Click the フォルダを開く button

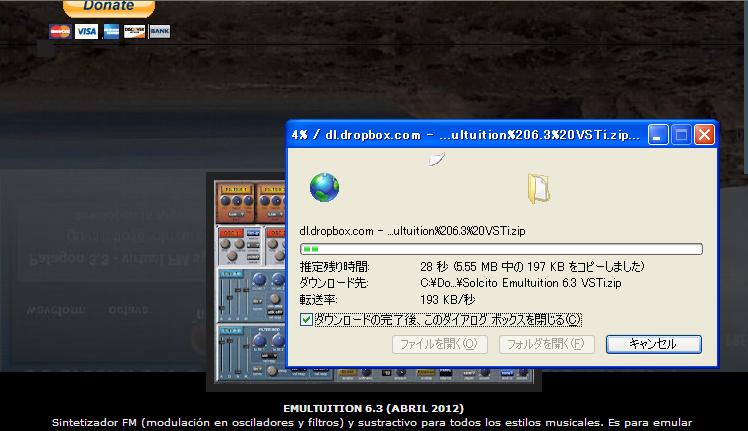click(547, 344)
